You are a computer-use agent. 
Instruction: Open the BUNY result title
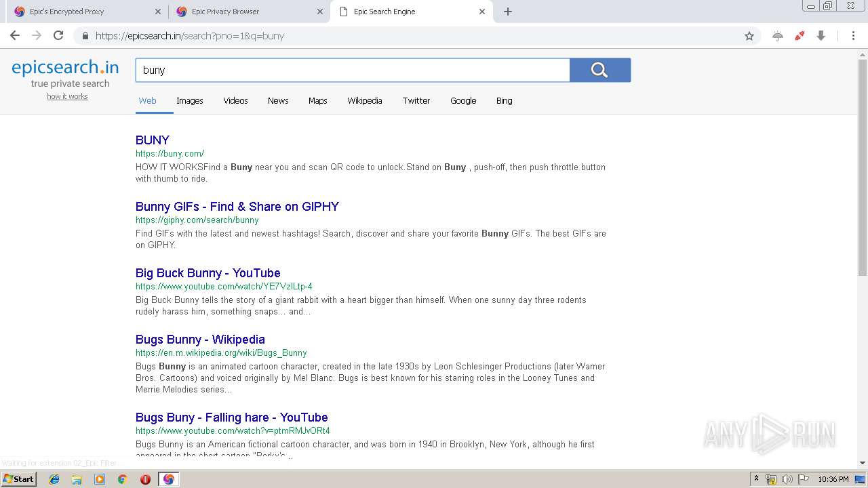coord(153,140)
